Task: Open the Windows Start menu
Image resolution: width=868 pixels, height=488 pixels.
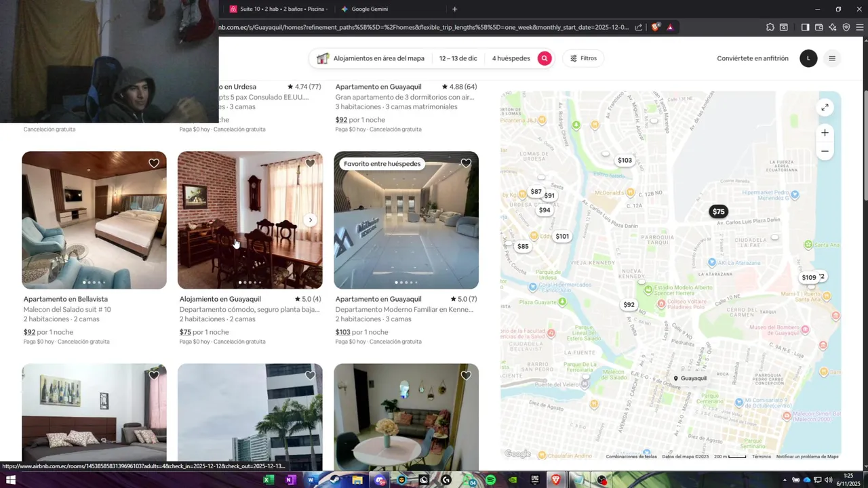Action: click(11, 480)
